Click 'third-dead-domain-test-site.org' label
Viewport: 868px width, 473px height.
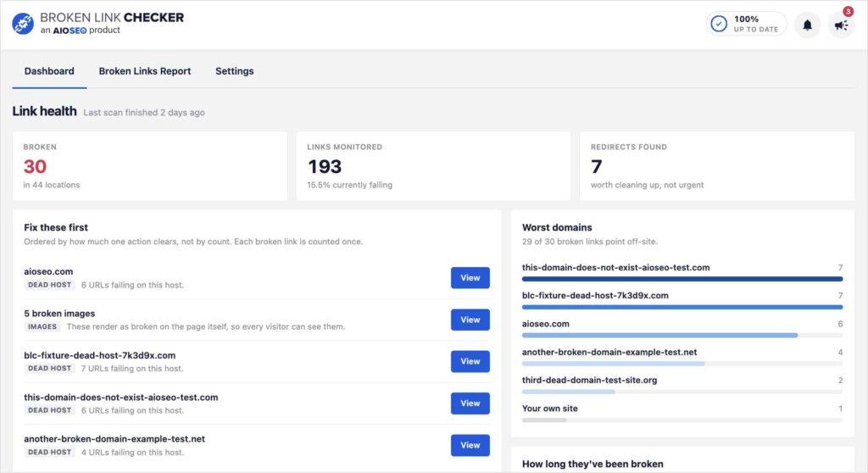coord(590,381)
